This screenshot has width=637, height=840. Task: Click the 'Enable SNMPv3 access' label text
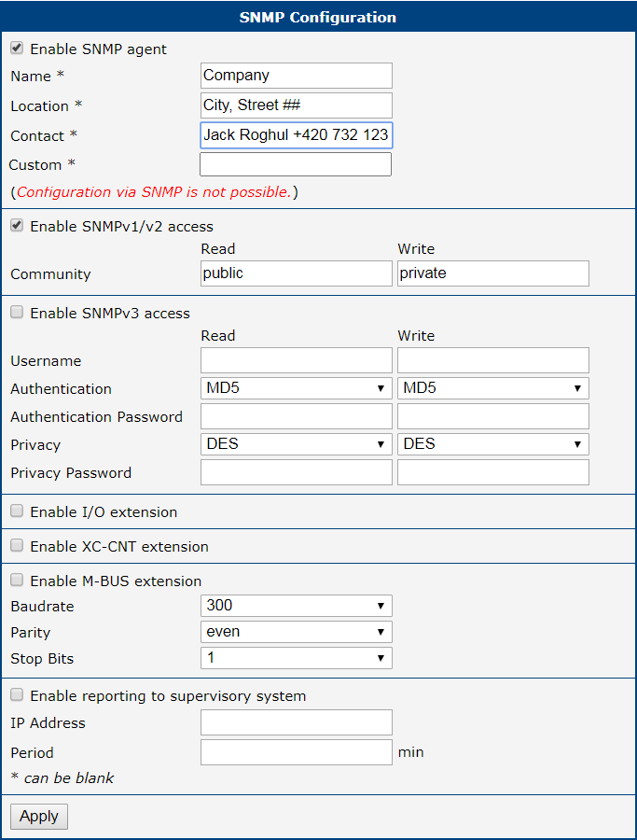point(110,314)
